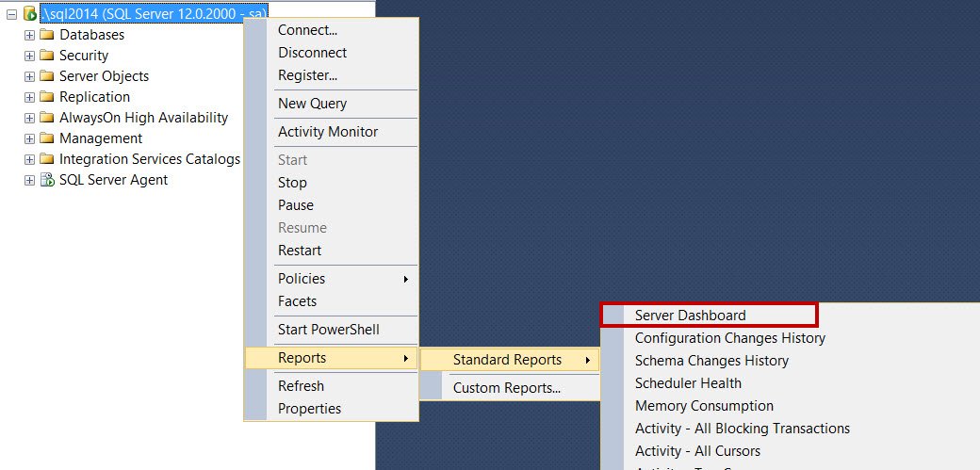This screenshot has height=470, width=980.
Task: Select the Databases tree item label
Action: pyautogui.click(x=92, y=35)
